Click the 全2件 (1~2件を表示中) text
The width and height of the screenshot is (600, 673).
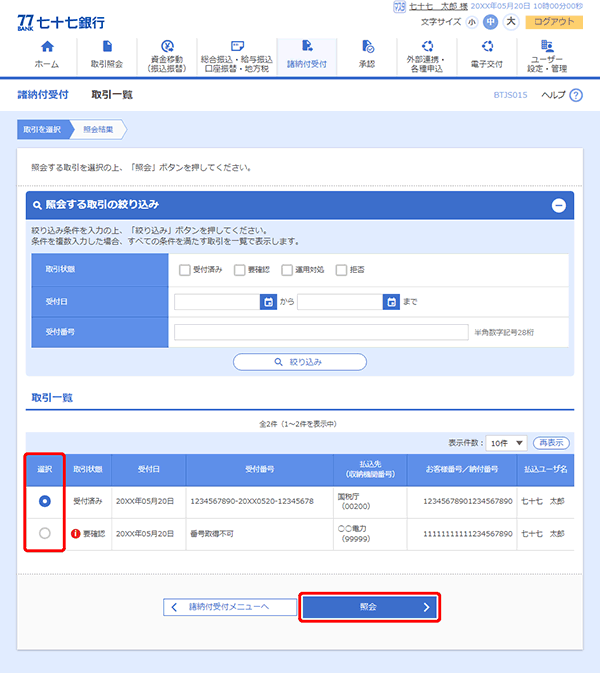(298, 424)
